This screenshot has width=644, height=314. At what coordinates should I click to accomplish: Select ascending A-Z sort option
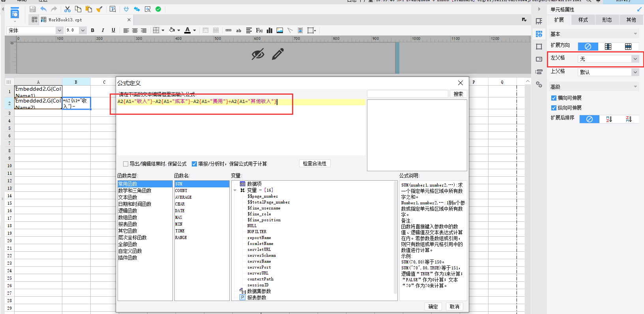coord(609,119)
